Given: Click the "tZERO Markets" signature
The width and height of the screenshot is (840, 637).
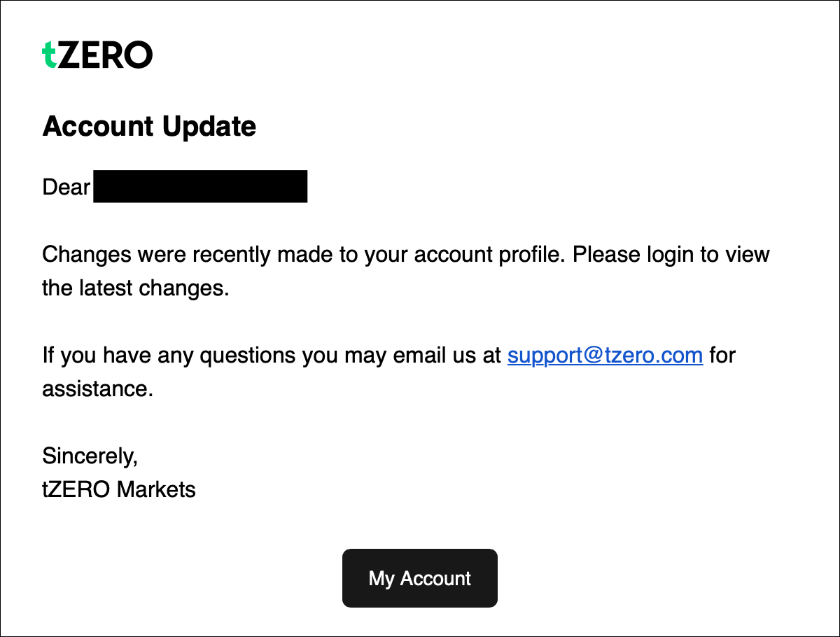Looking at the screenshot, I should tap(119, 489).
